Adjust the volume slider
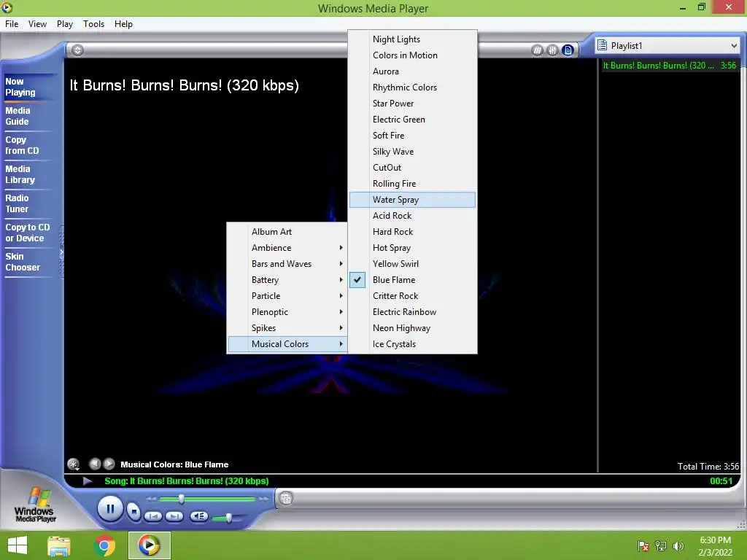Image resolution: width=747 pixels, height=560 pixels. tap(228, 518)
